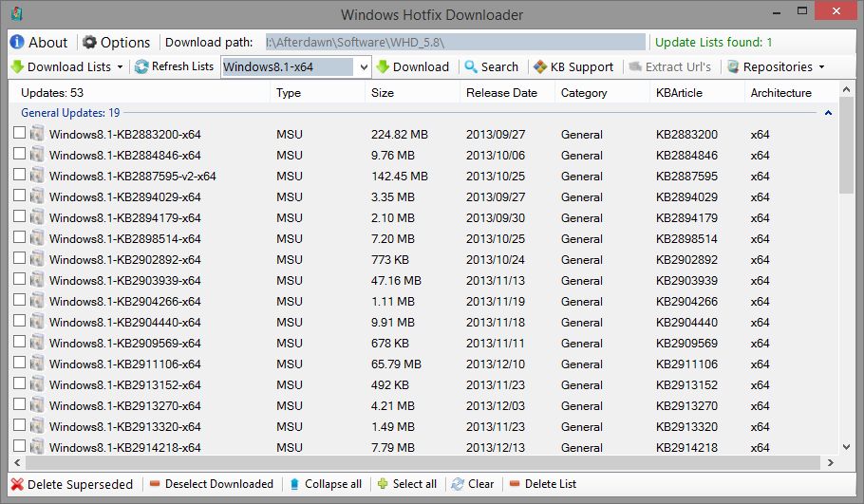Click the General Updates: 19 group label
This screenshot has height=504, width=864.
coord(70,113)
